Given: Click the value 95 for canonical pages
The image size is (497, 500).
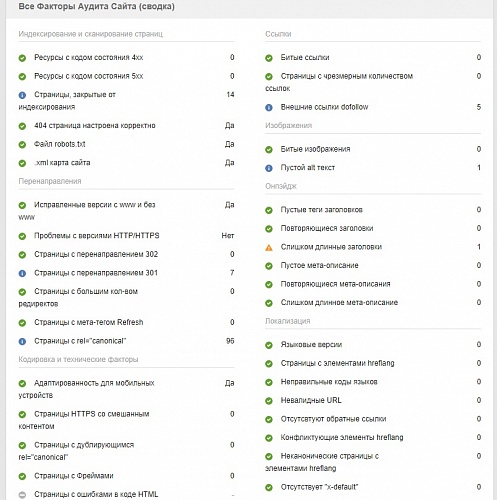Looking at the screenshot, I should point(230,341).
